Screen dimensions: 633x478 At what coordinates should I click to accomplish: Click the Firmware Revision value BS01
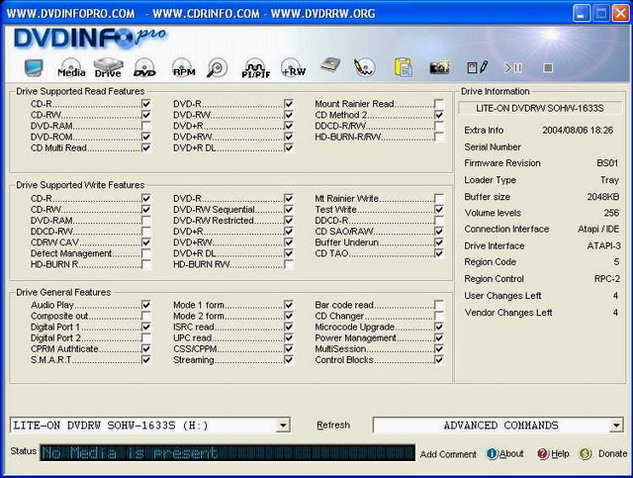607,163
